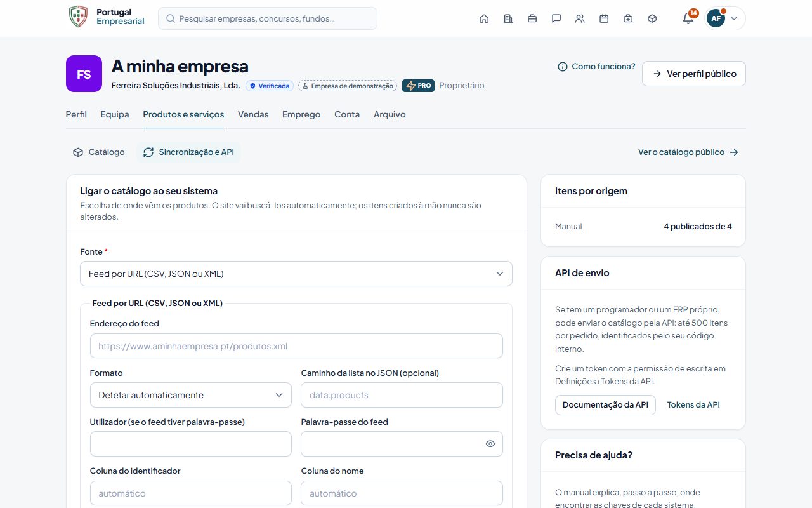Open Documentação da API
Viewport: 812px width, 508px height.
pos(605,405)
